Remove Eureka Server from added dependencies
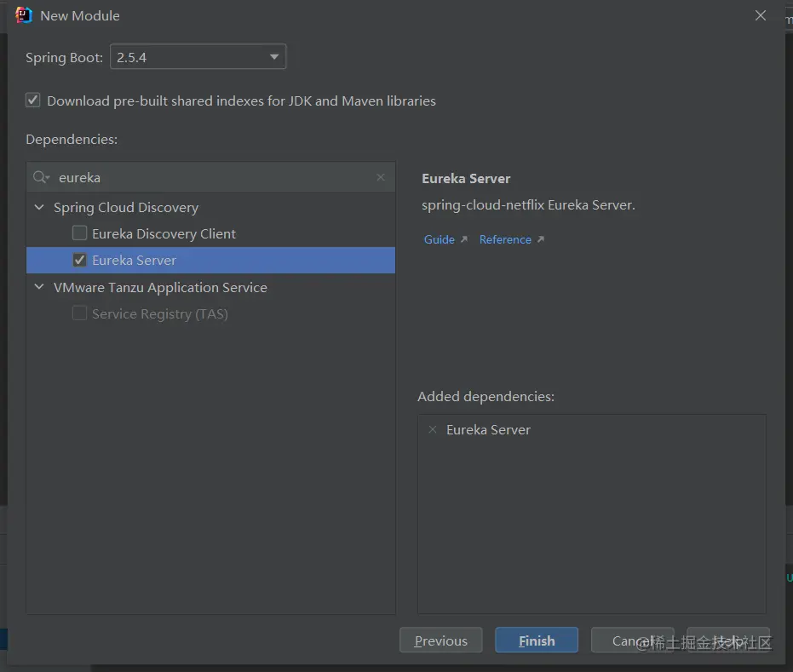Image resolution: width=793 pixels, height=672 pixels. 433,430
